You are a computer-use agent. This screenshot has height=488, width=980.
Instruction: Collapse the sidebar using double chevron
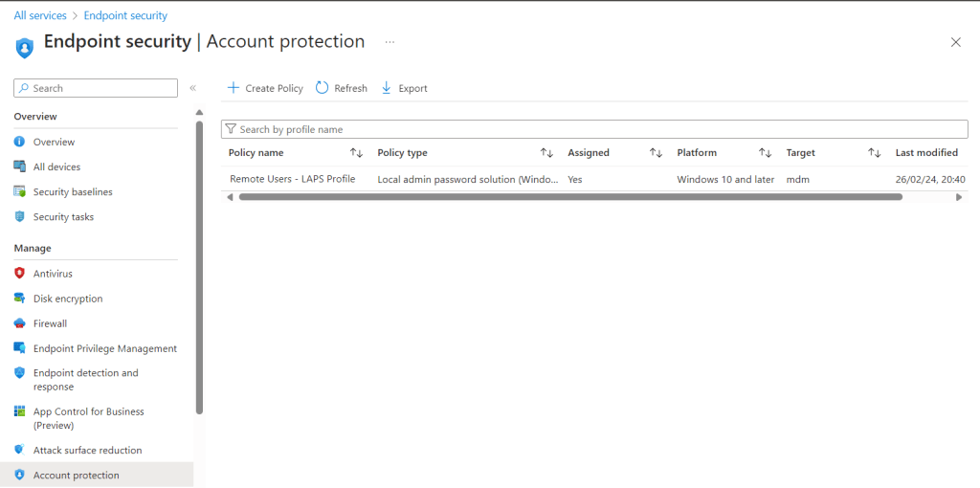coord(192,88)
